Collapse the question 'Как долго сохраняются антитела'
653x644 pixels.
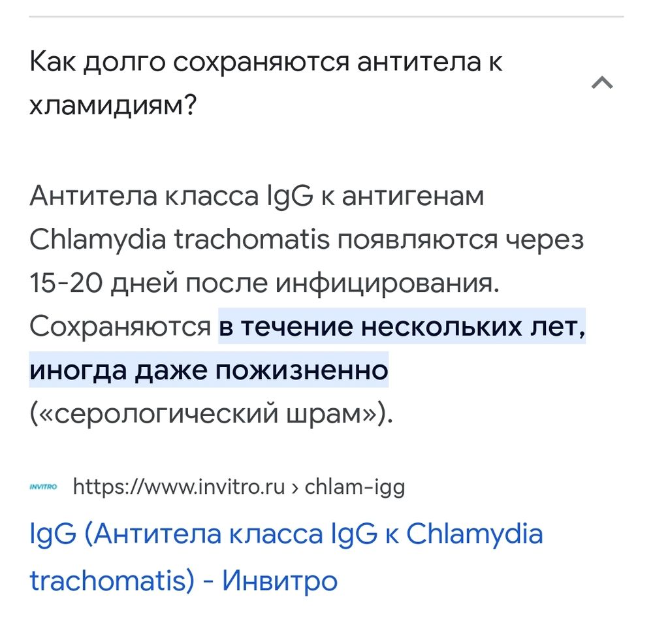coord(603,81)
